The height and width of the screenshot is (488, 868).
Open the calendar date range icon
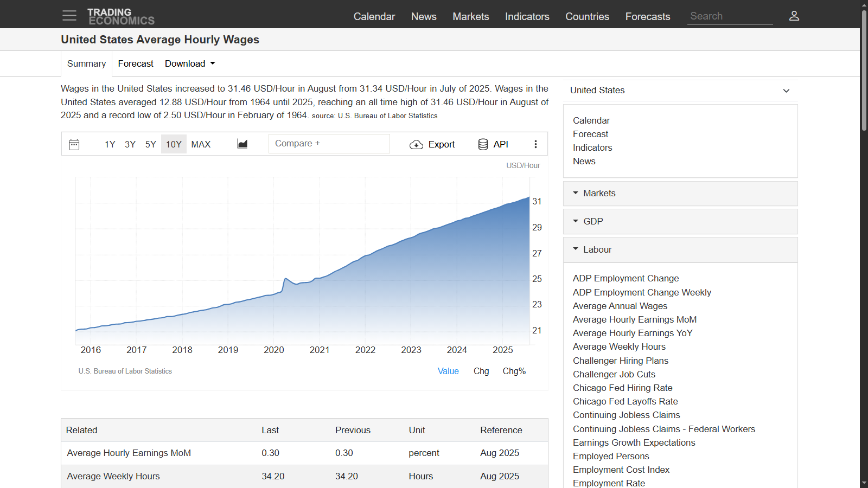(74, 144)
